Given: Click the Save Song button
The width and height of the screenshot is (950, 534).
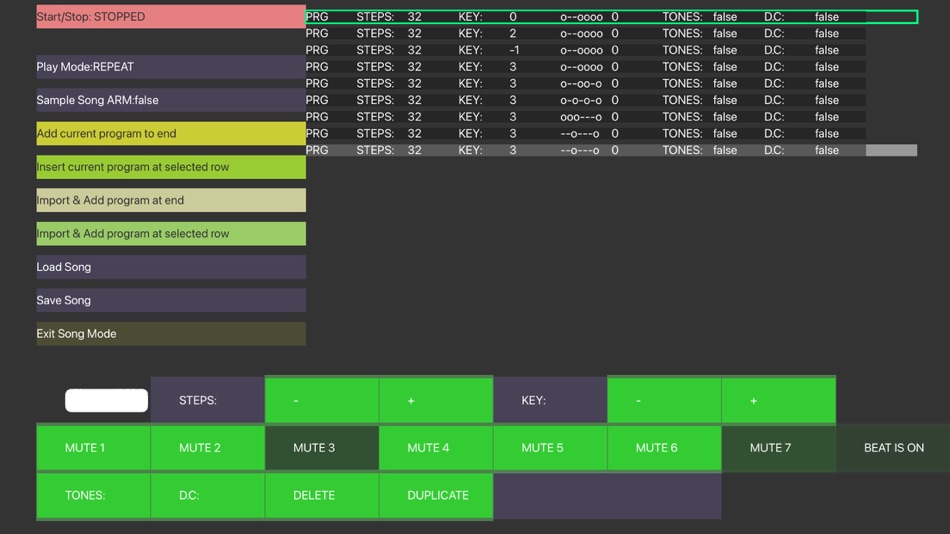Looking at the screenshot, I should click(x=171, y=300).
